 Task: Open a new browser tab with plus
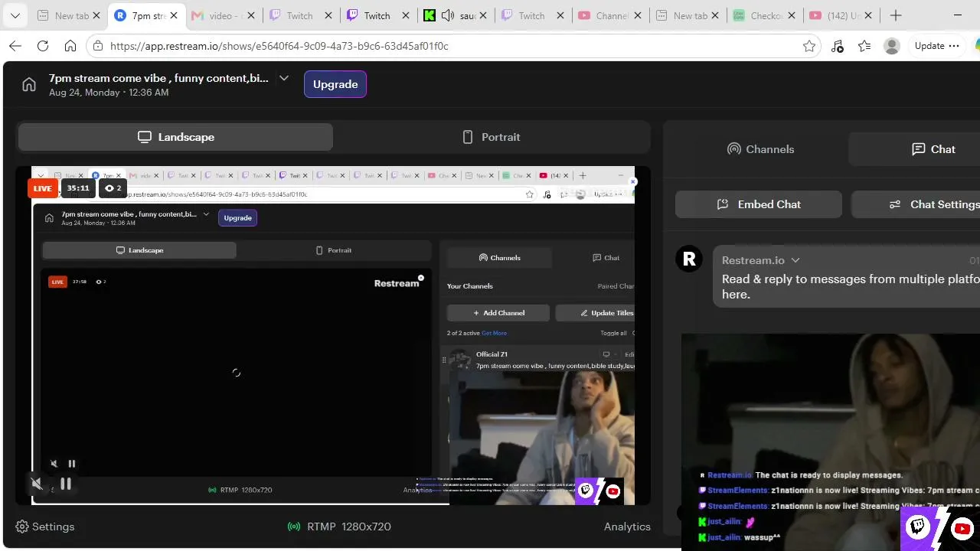point(896,15)
